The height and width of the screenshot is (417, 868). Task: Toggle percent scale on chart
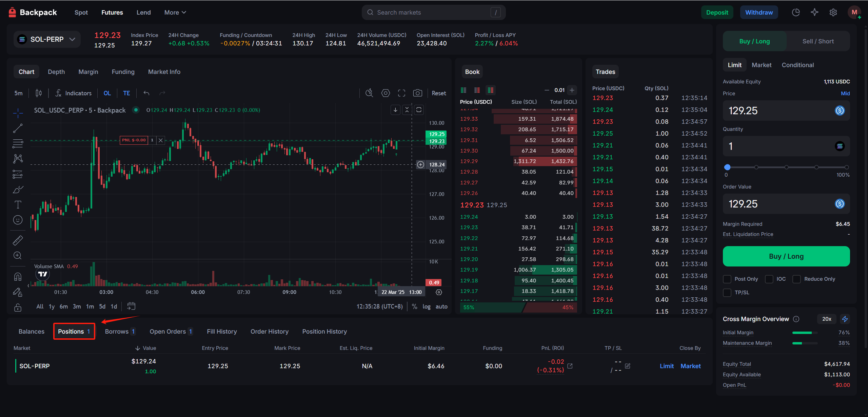(x=414, y=306)
